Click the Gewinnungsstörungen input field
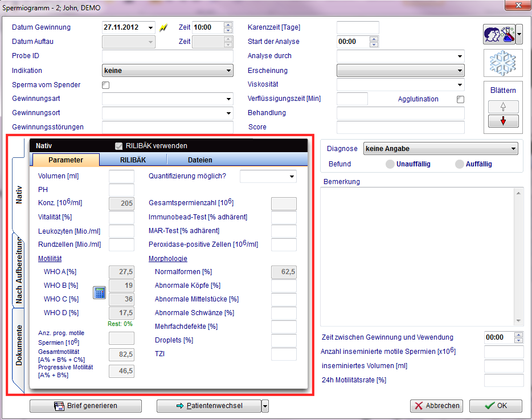532x420 pixels. click(167, 127)
